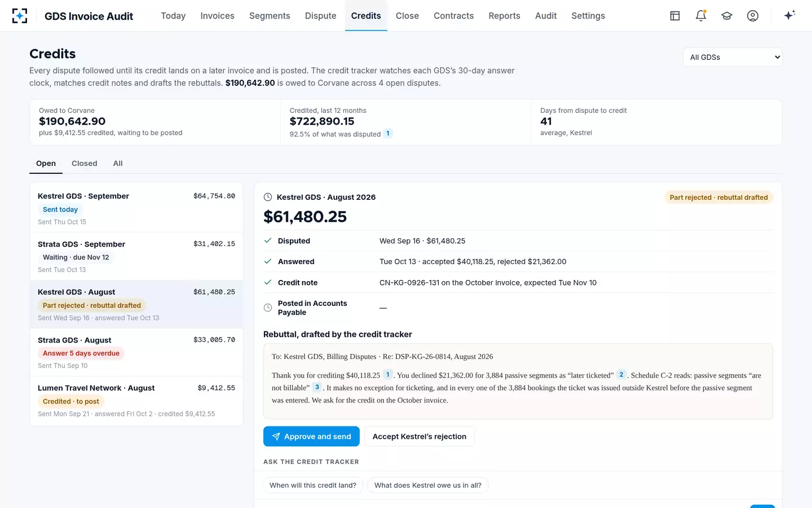Click the Credited last 12 months $722,890.15 figure
Screen dimensions: 812x508
pyautogui.click(x=322, y=121)
